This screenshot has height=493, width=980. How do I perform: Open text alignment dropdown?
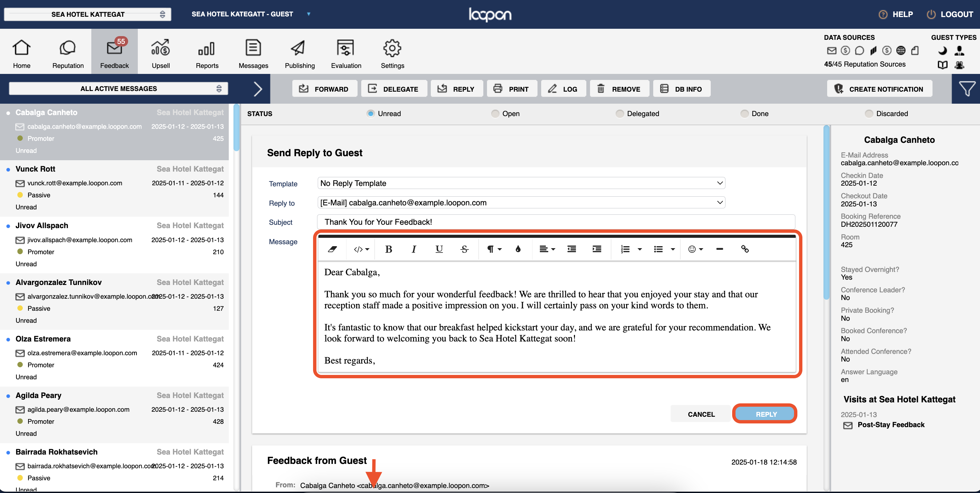click(x=547, y=249)
